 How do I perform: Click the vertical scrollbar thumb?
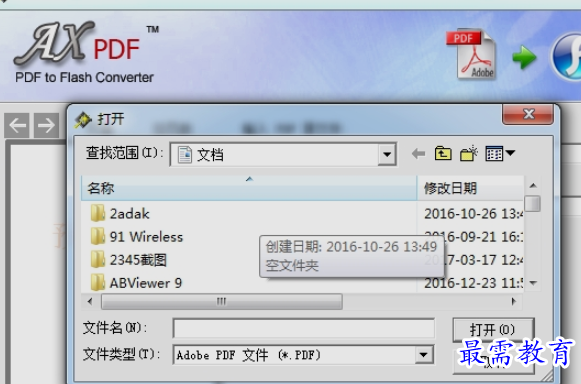[x=533, y=203]
